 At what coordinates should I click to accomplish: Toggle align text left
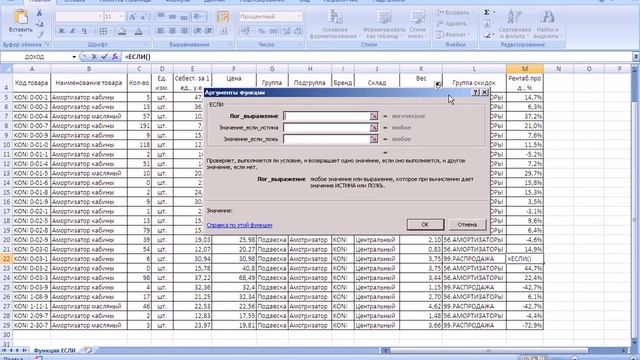click(x=161, y=31)
